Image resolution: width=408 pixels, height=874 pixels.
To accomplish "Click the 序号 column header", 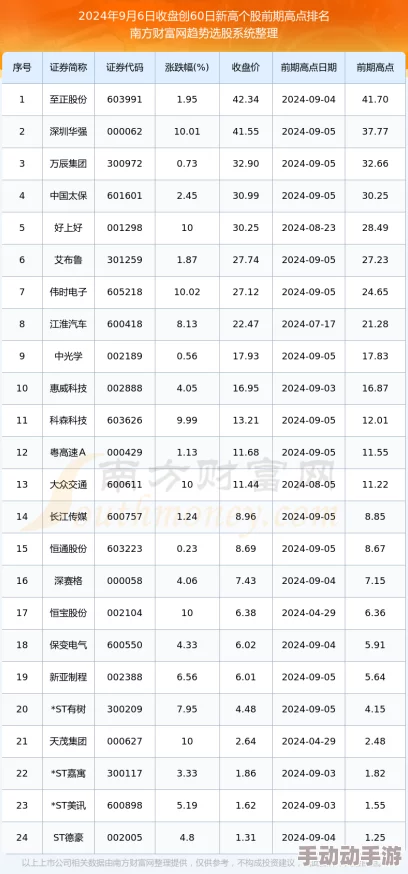I will 22,68.
